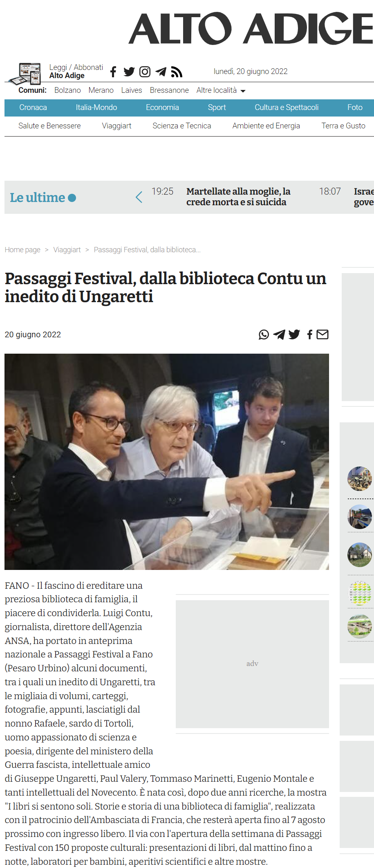Click the Leggi / Abbonati newspaper thumbnail
The height and width of the screenshot is (868, 374).
click(25, 73)
